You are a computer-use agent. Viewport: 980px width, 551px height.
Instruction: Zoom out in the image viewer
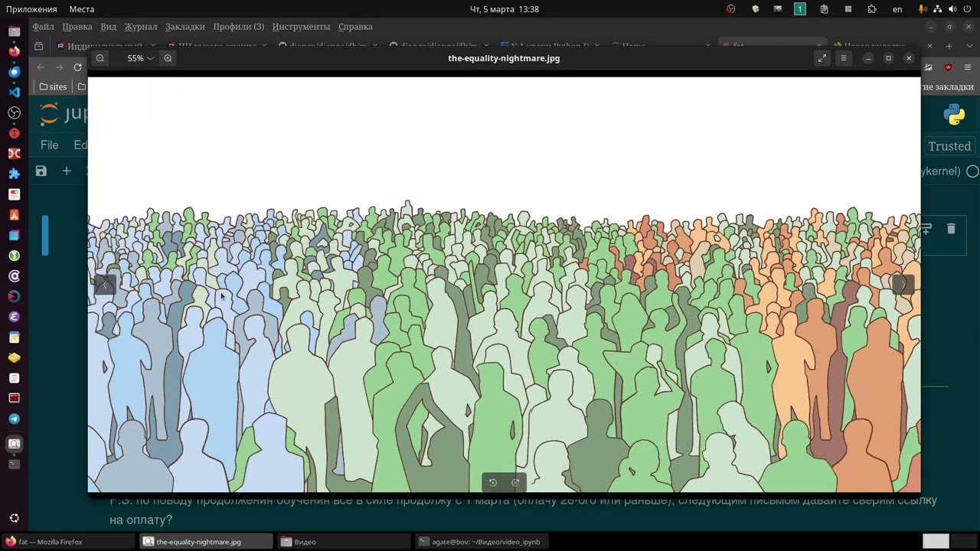[x=100, y=58]
